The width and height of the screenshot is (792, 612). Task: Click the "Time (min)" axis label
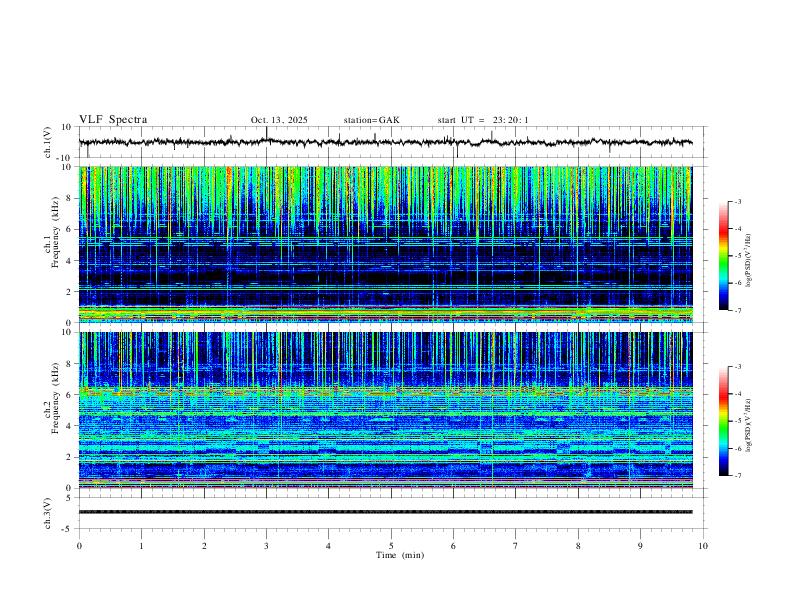[400, 555]
